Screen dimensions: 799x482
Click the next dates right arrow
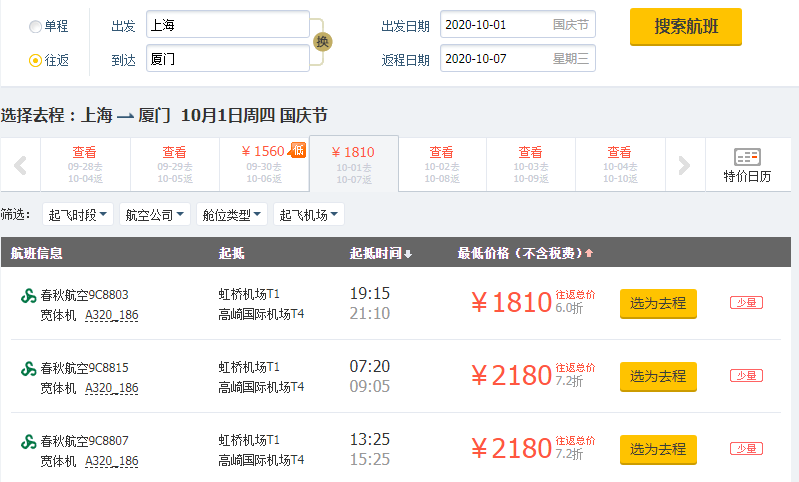click(684, 165)
